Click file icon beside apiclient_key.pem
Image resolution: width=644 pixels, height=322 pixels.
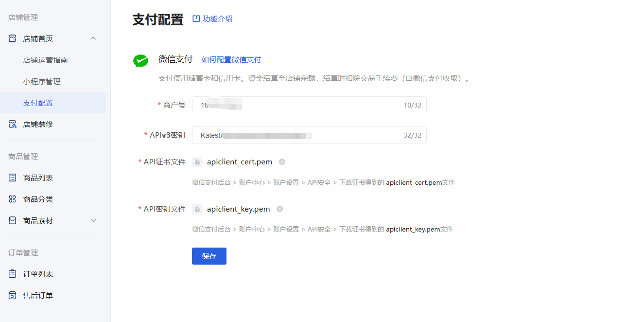[x=197, y=209]
